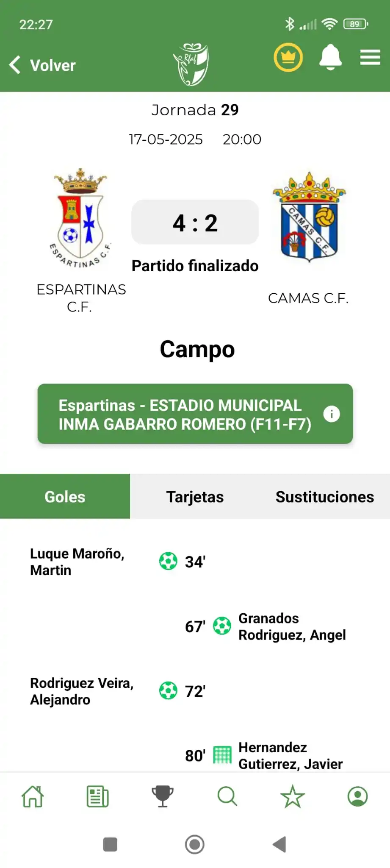Image resolution: width=390 pixels, height=868 pixels.
Task: Show stadium info via the i icon
Action: pyautogui.click(x=332, y=414)
